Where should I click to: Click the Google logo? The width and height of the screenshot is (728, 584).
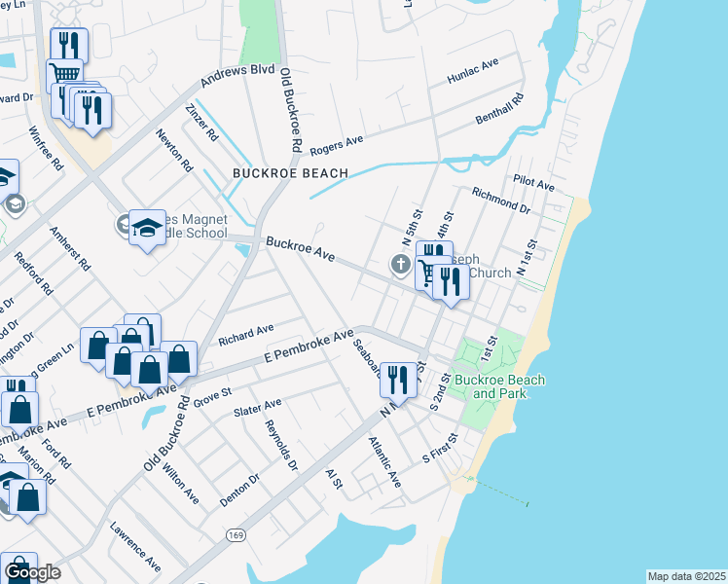click(32, 572)
